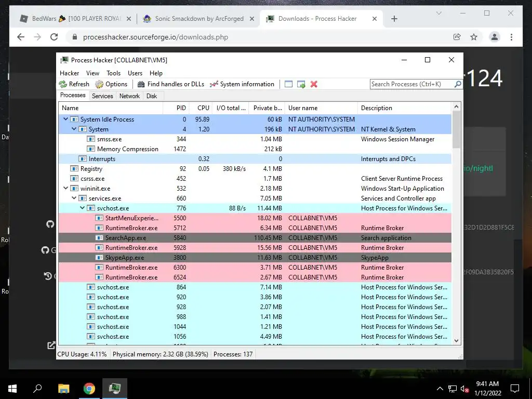Click the find window toolbar icon
Image resolution: width=532 pixels, height=399 pixels.
(x=288, y=84)
